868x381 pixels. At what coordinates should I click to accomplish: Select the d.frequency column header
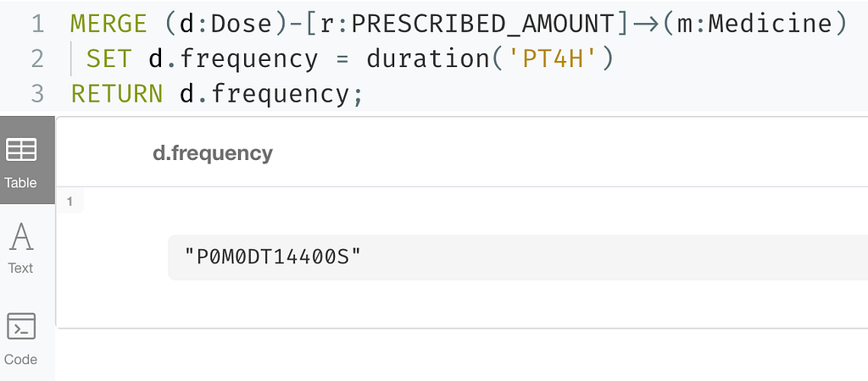(213, 153)
